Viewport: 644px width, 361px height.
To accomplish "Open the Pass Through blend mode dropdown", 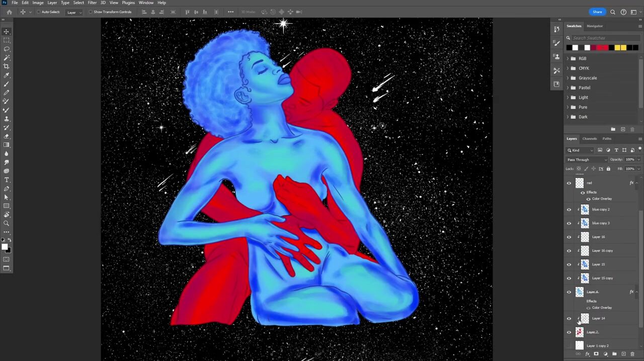I will [587, 160].
